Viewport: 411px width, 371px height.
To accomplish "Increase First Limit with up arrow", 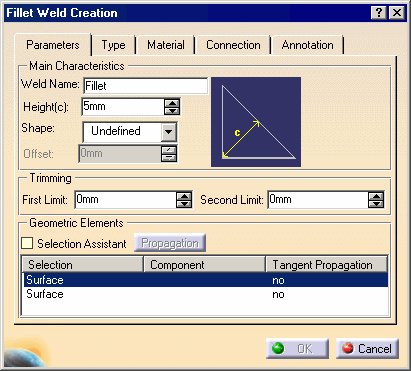I will coord(184,196).
